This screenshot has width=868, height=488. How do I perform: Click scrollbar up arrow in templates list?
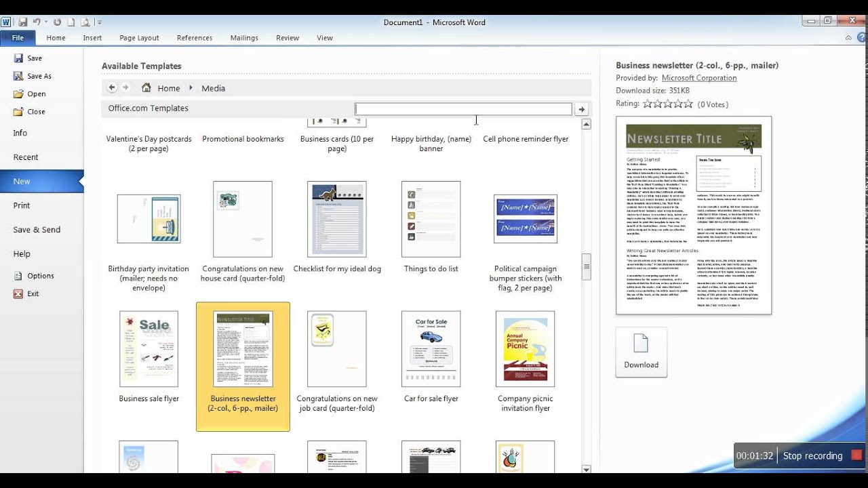coord(587,124)
